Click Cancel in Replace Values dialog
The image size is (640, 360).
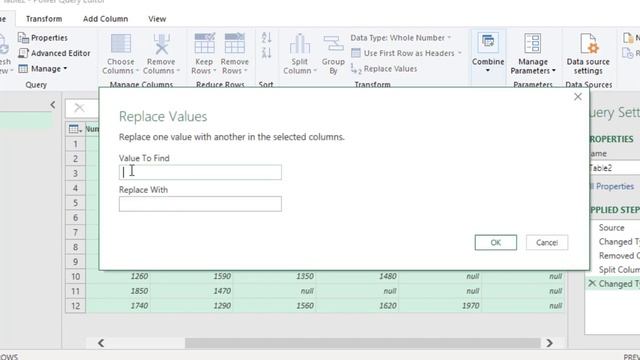547,242
